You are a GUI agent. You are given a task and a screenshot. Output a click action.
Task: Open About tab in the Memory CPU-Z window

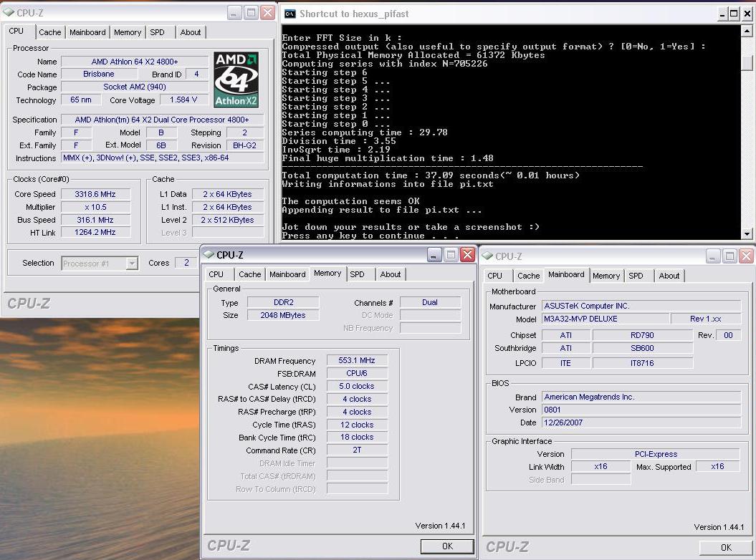[391, 274]
